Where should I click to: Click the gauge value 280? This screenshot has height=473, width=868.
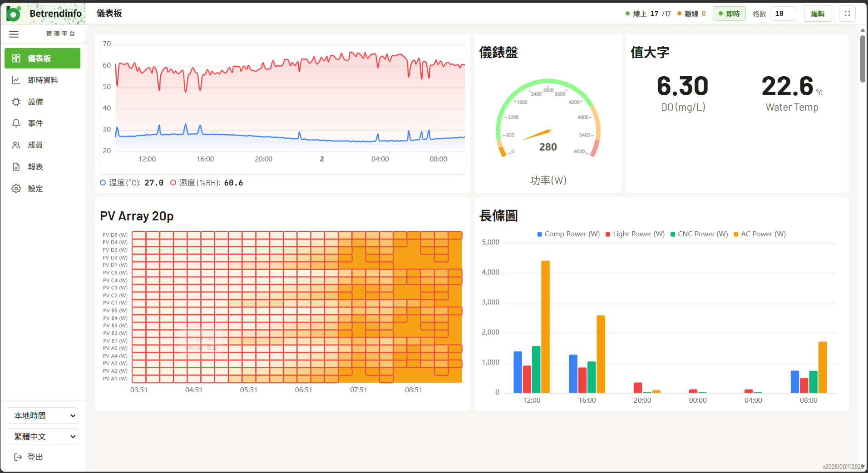(x=548, y=147)
